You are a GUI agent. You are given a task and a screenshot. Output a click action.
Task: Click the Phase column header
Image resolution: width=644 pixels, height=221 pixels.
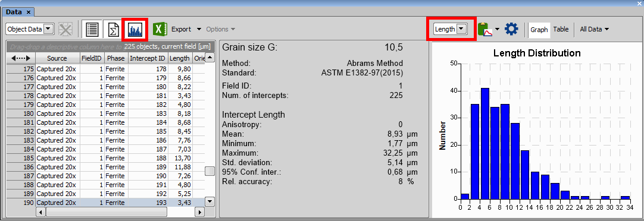[x=116, y=58]
